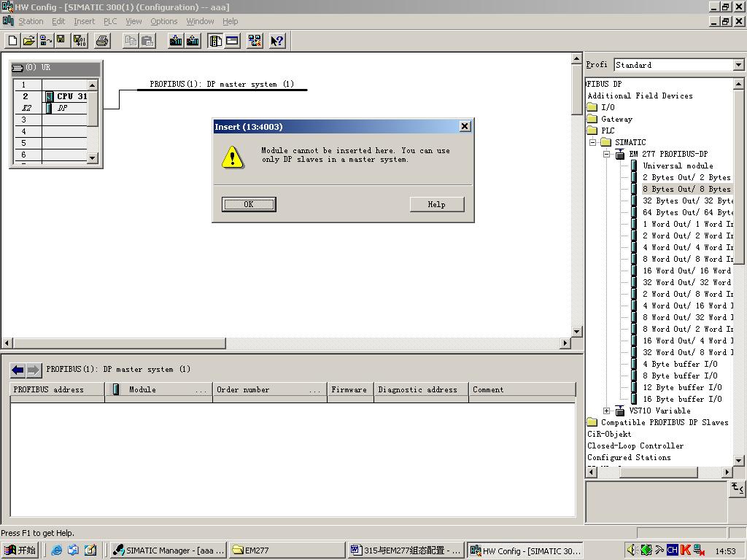This screenshot has width=747, height=560.
Task: Click the Diagnostic address column header
Action: pyautogui.click(x=421, y=389)
